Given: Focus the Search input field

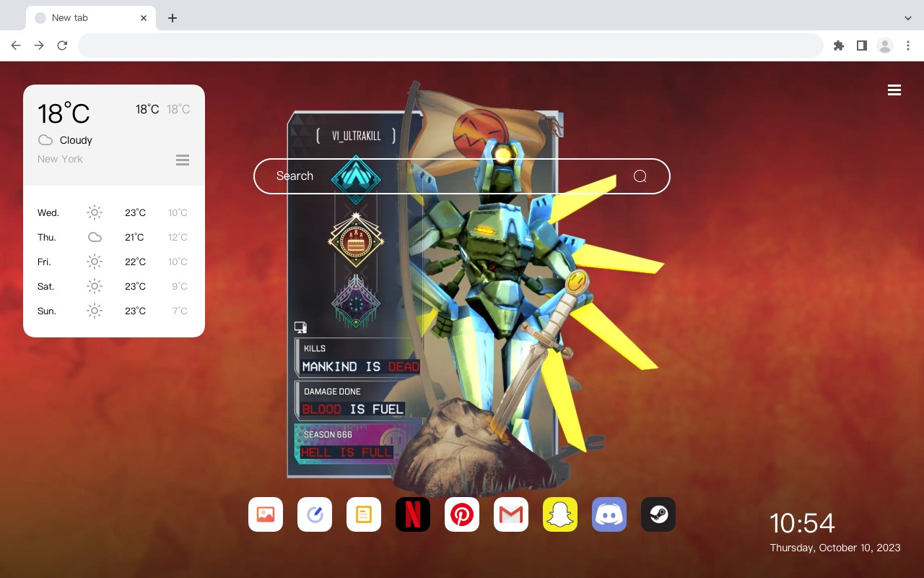Looking at the screenshot, I should pos(462,176).
